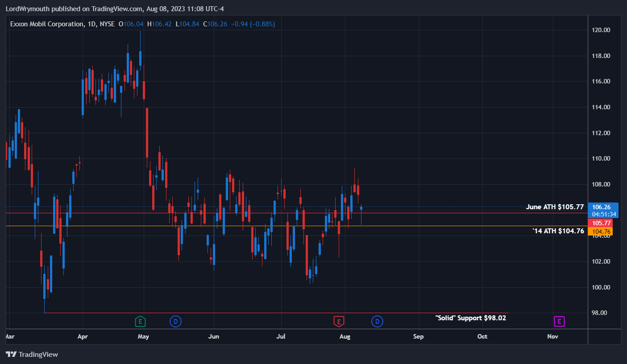Screen dimensions: 627x364
Task: Click the May label on time axis
Action: click(x=143, y=336)
